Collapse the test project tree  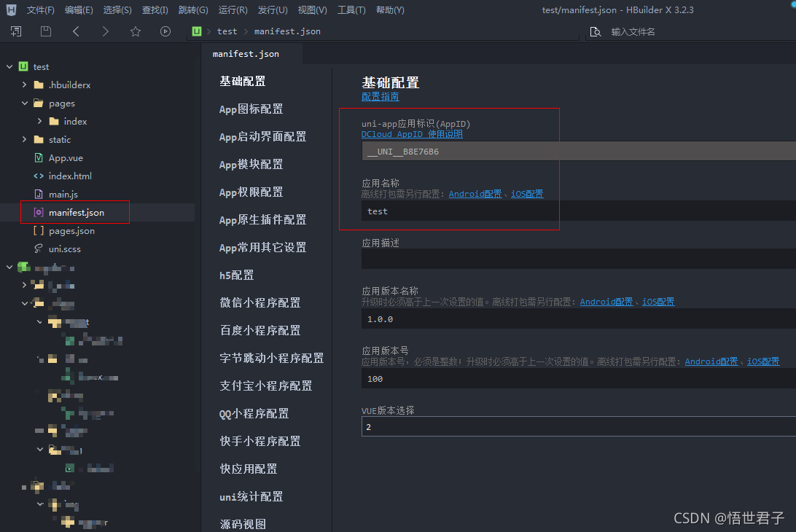[9, 66]
